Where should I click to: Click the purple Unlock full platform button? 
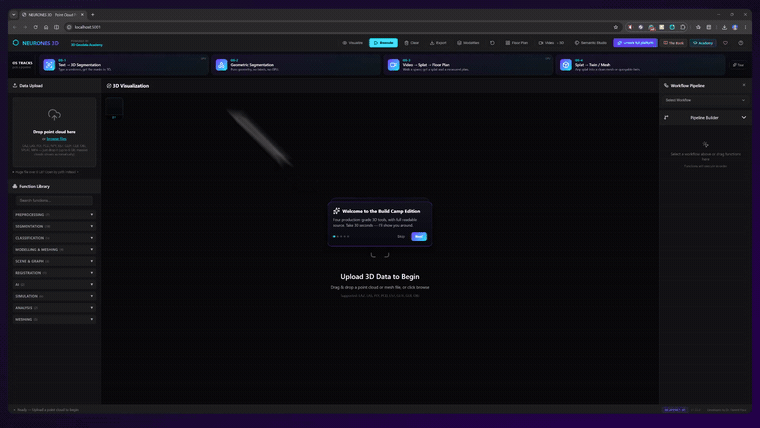635,43
